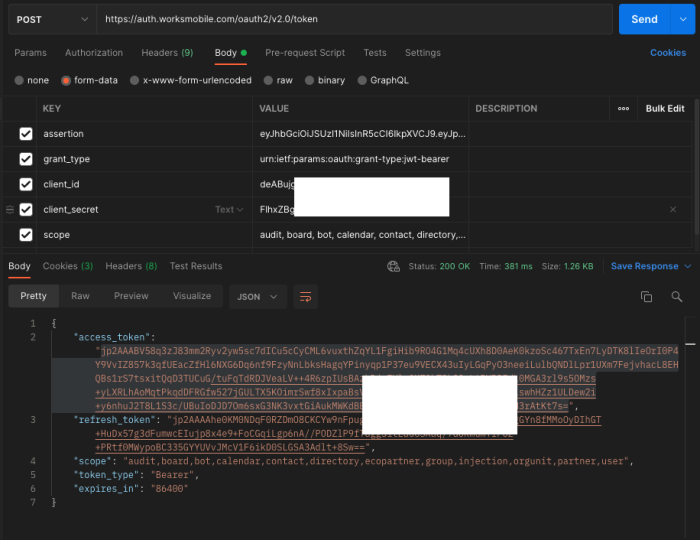Click the response pane vertical scrollbar
This screenshot has width=700, height=540.
pos(690,428)
